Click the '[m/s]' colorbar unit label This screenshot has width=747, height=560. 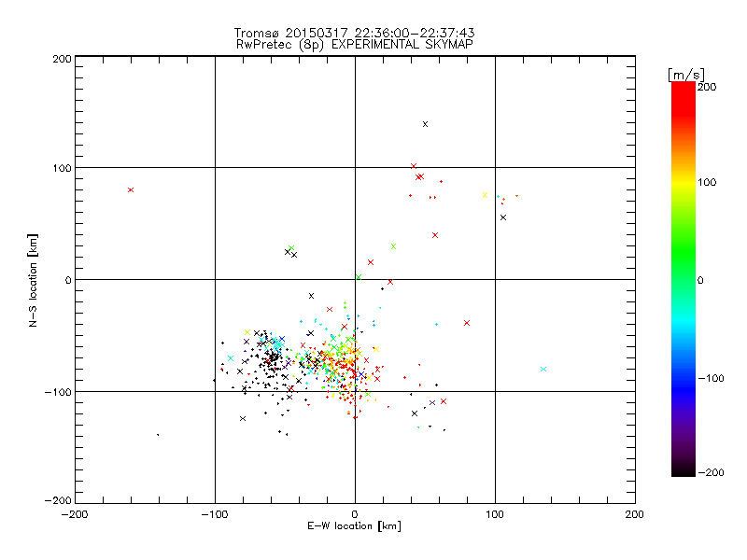pos(686,75)
